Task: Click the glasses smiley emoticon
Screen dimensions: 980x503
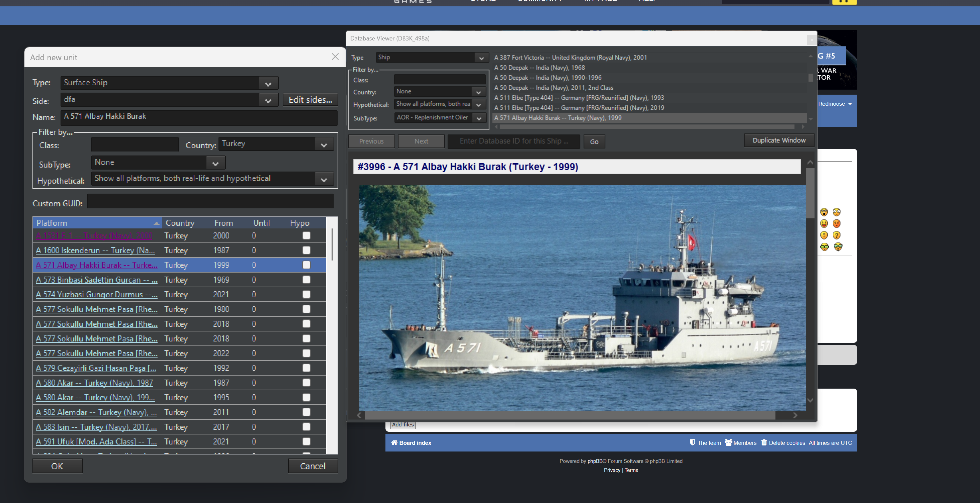Action: [836, 212]
